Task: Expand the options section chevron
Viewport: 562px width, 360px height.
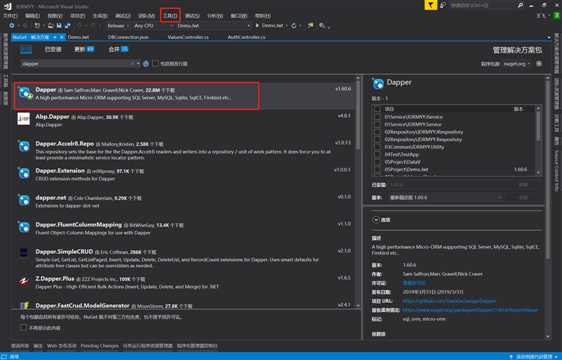Action: click(376, 219)
